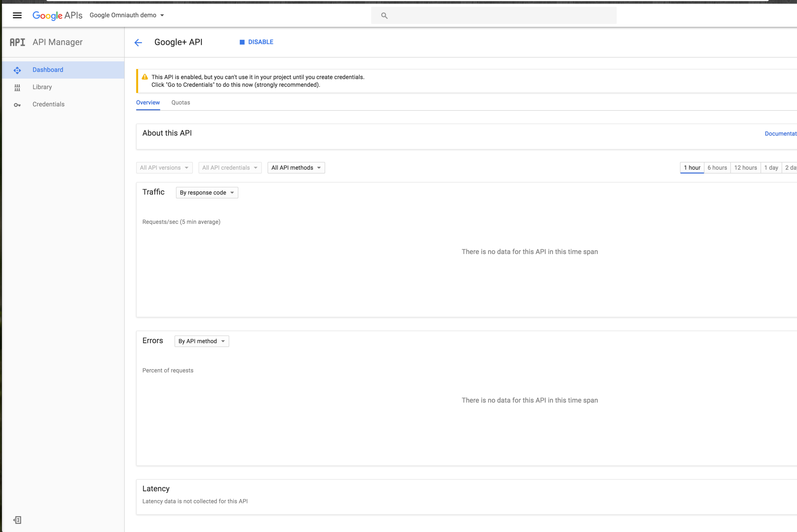Click the blue stop square beside DISABLE

[x=242, y=42]
